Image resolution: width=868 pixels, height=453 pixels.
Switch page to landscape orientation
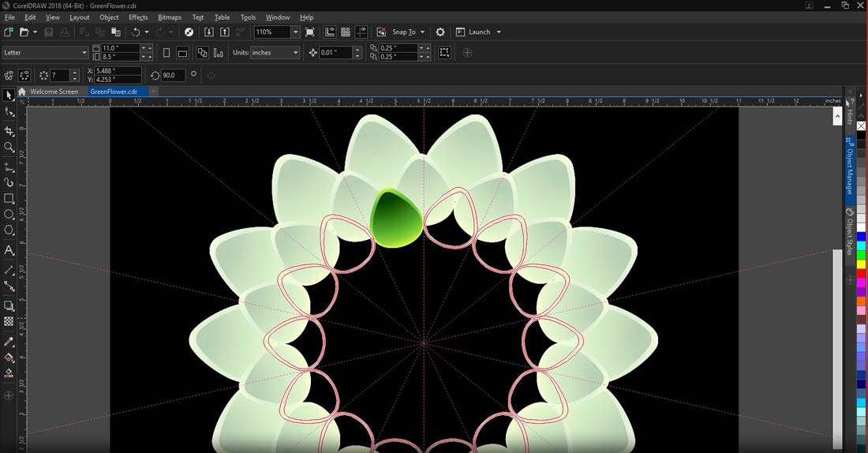(x=182, y=53)
